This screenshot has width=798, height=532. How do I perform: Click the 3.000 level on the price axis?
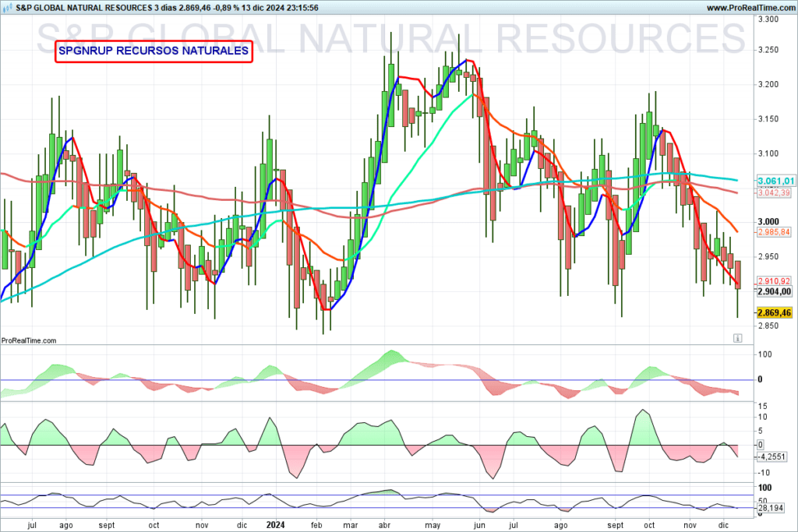[x=768, y=222]
